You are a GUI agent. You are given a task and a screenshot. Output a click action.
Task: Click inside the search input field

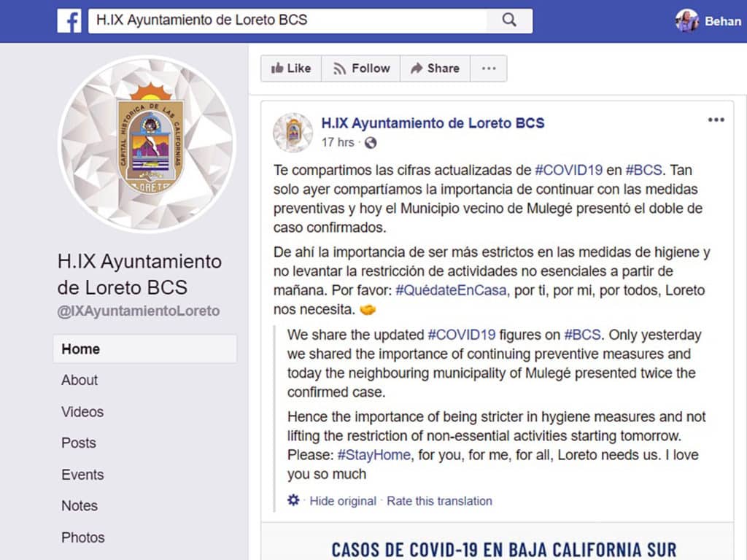click(x=292, y=20)
